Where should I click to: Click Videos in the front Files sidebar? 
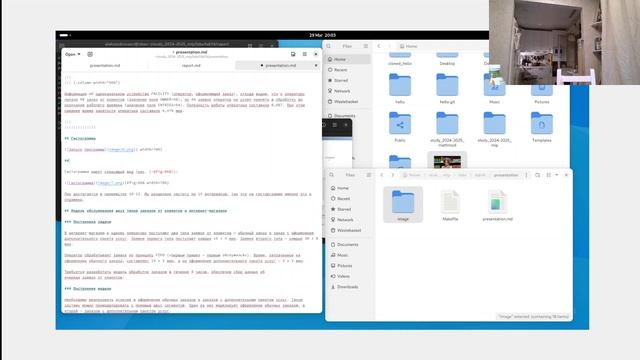(350, 276)
